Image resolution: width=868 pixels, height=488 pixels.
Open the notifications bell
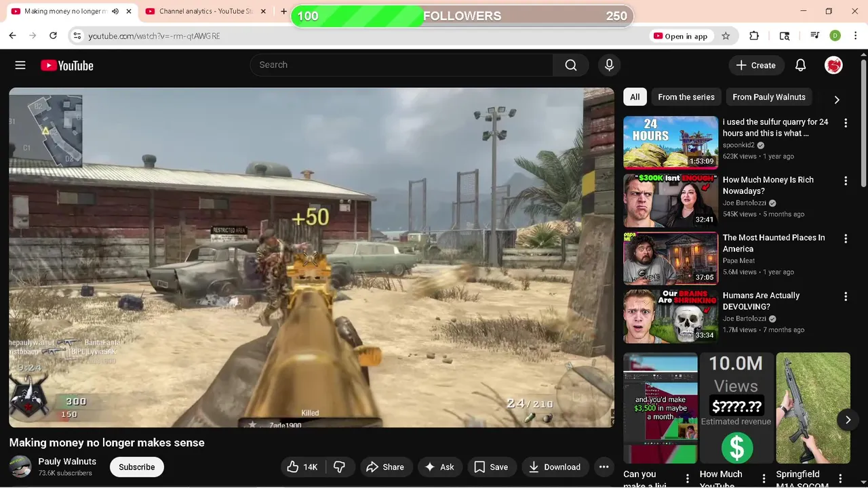(x=800, y=65)
